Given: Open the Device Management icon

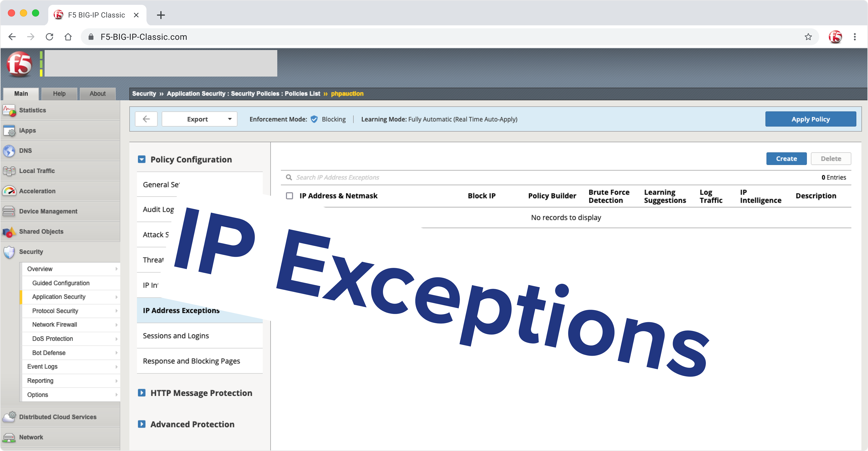Looking at the screenshot, I should (9, 211).
